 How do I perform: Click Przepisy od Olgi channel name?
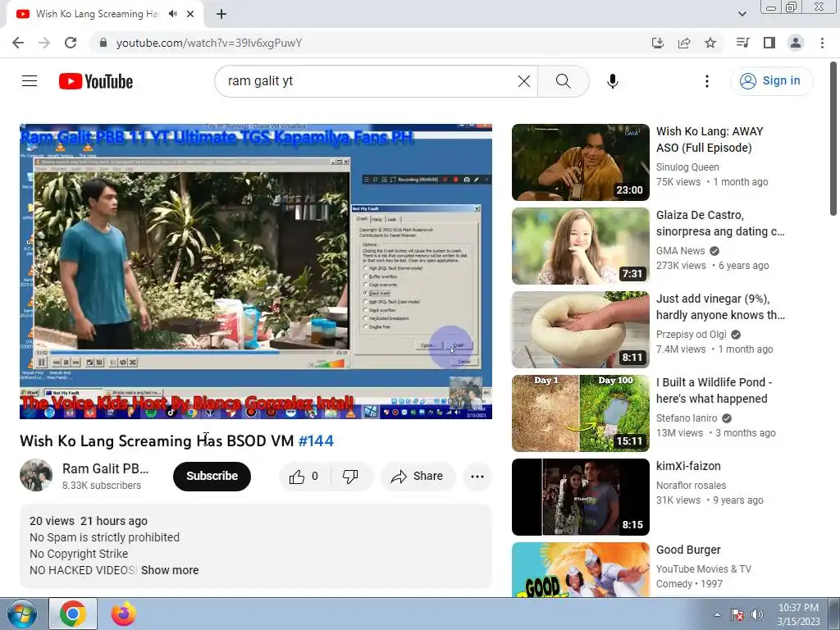pos(691,335)
